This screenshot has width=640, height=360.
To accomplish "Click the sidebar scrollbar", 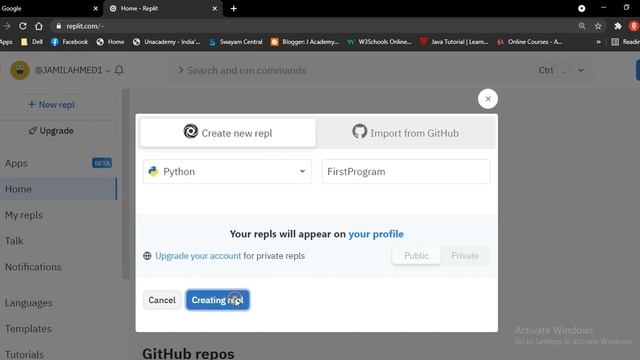I will 126,184.
